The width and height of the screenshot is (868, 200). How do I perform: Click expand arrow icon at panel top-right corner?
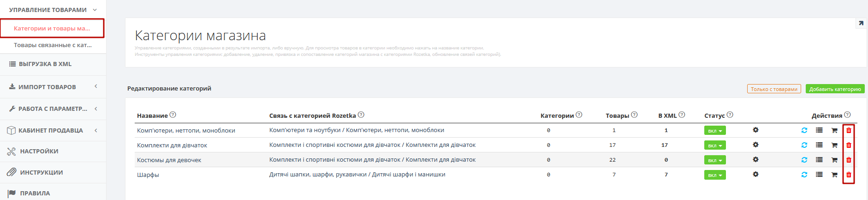(x=861, y=23)
